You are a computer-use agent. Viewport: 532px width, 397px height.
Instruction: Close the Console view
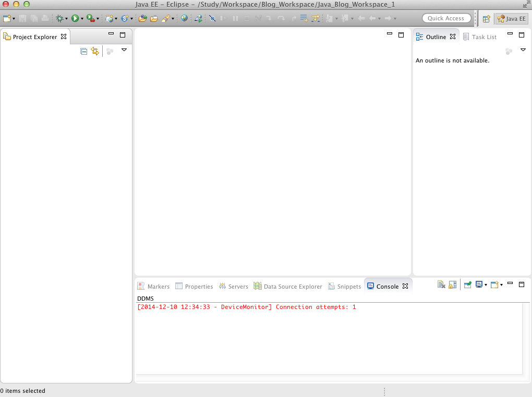coord(405,286)
